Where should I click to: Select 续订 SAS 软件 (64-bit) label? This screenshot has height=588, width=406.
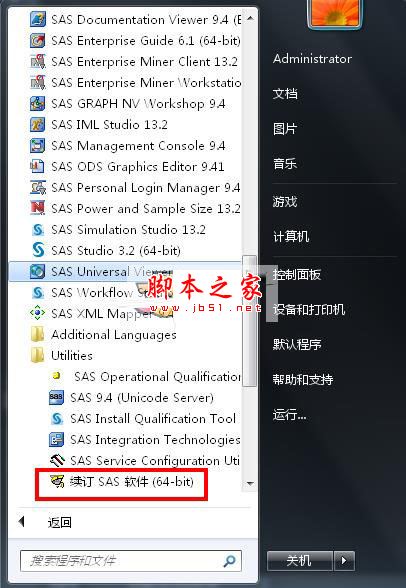coord(131,481)
